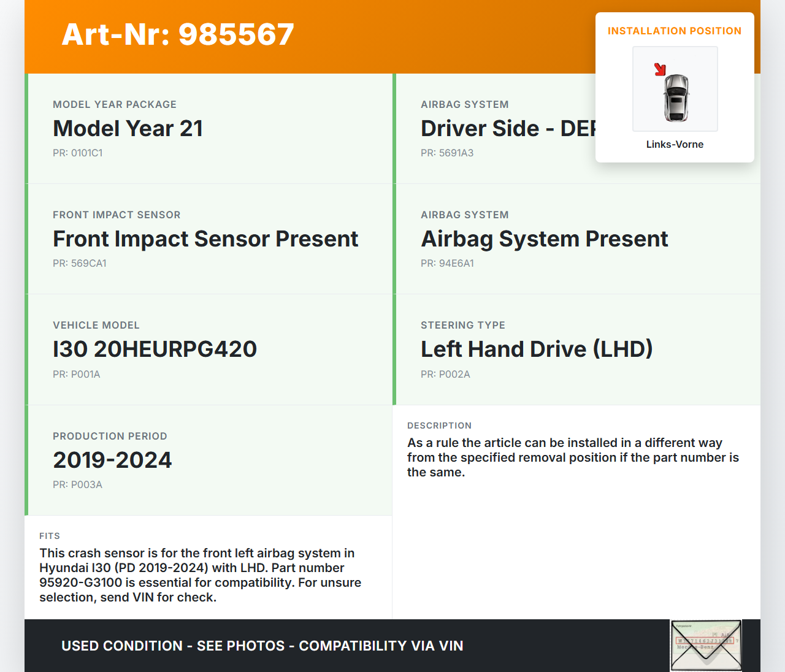Click the red arrow on the car diagram

(660, 69)
